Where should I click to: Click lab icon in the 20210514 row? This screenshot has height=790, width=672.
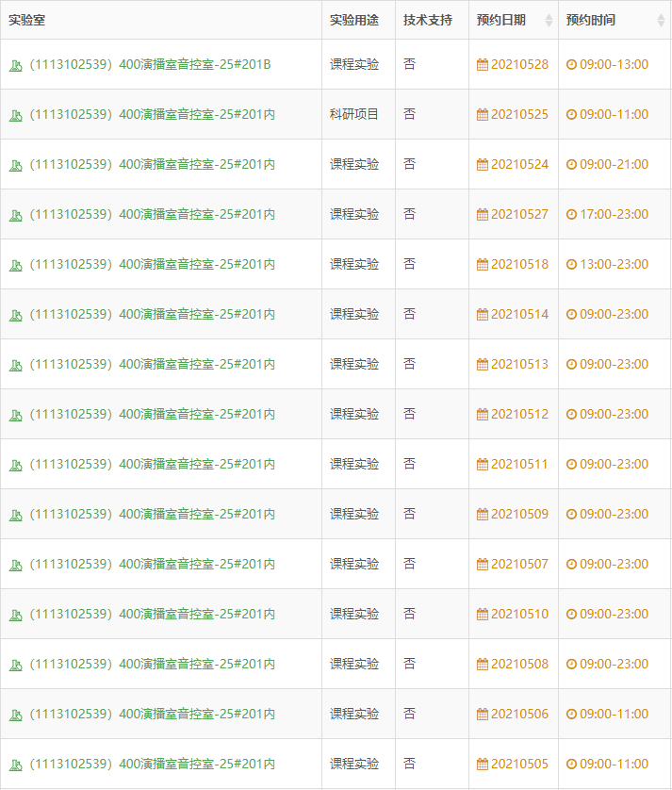[x=16, y=316]
